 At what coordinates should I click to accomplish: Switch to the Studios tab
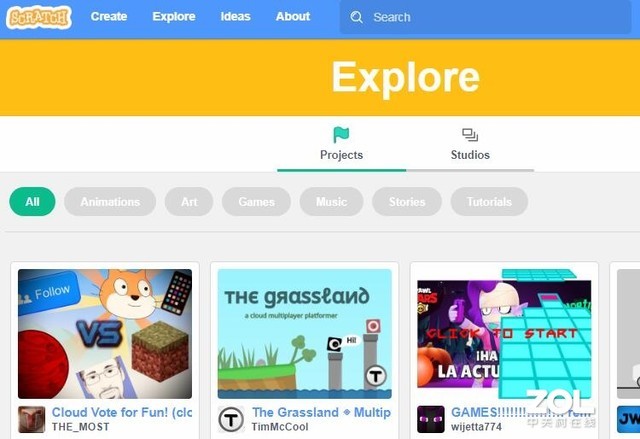[x=470, y=144]
